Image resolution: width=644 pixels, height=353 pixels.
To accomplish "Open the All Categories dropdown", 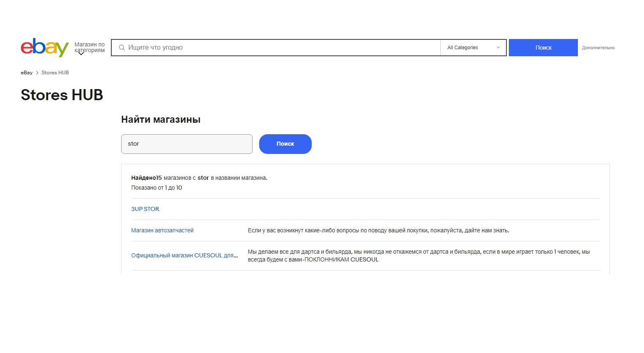I will (473, 48).
